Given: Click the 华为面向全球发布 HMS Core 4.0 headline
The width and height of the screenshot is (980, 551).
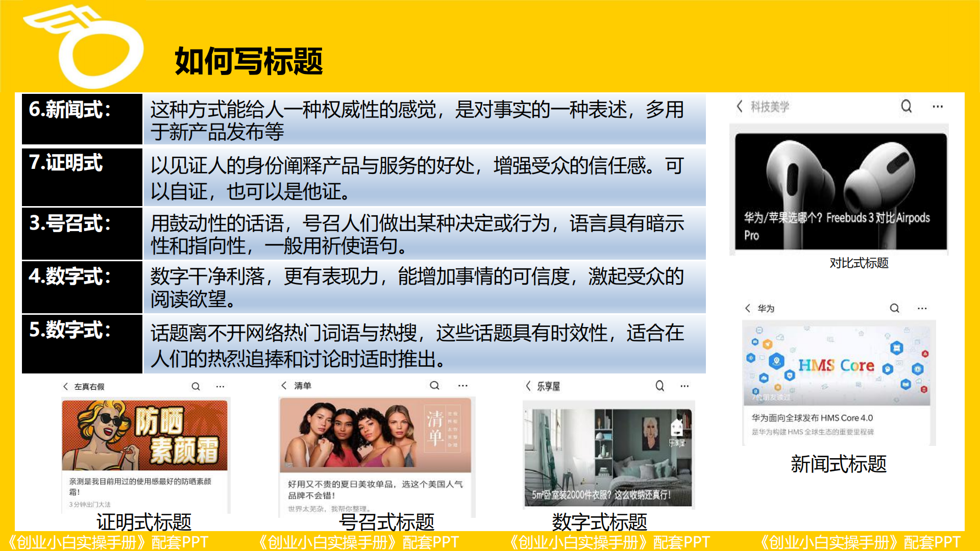Looking at the screenshot, I should click(x=812, y=418).
